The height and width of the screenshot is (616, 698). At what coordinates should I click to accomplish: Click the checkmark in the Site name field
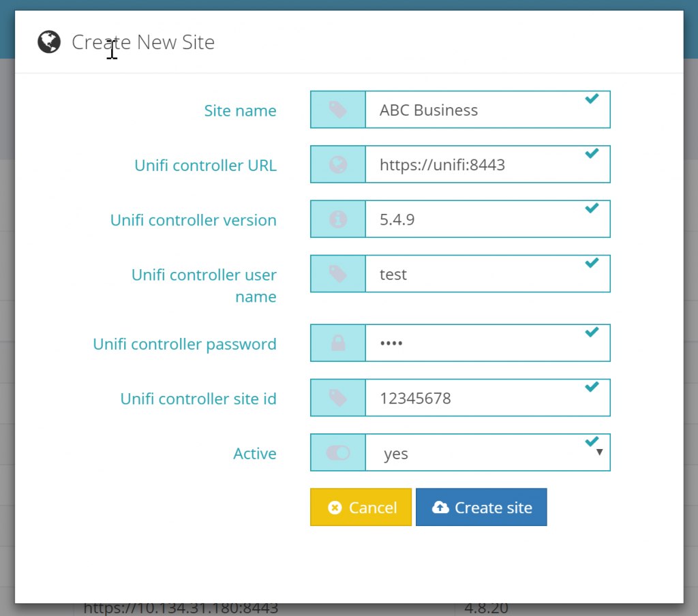[592, 99]
